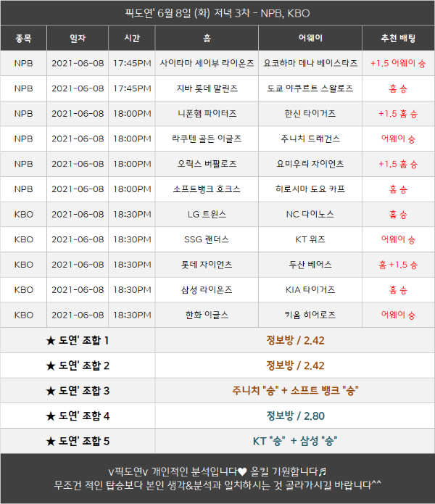This screenshot has height=504, width=435.
Task: Click '홈 승' in the LG 트윈스 row
Action: point(398,215)
